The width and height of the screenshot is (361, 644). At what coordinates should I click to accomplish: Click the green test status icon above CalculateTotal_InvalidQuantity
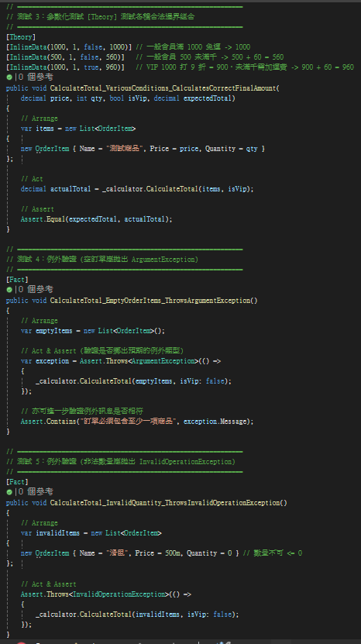tap(9, 491)
